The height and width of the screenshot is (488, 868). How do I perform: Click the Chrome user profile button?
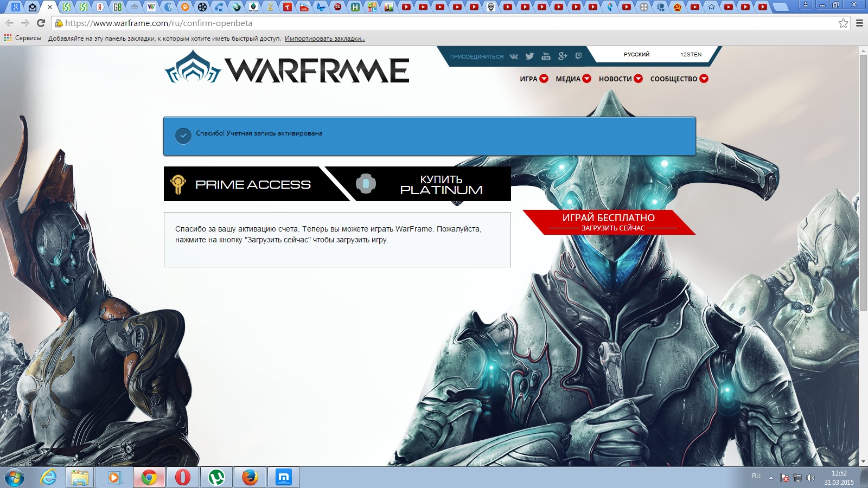coord(806,4)
